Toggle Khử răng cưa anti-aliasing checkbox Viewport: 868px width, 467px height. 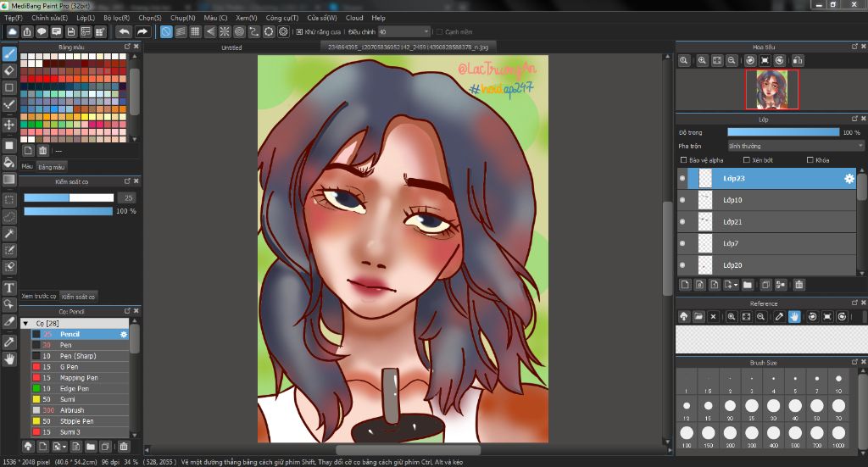[x=299, y=32]
